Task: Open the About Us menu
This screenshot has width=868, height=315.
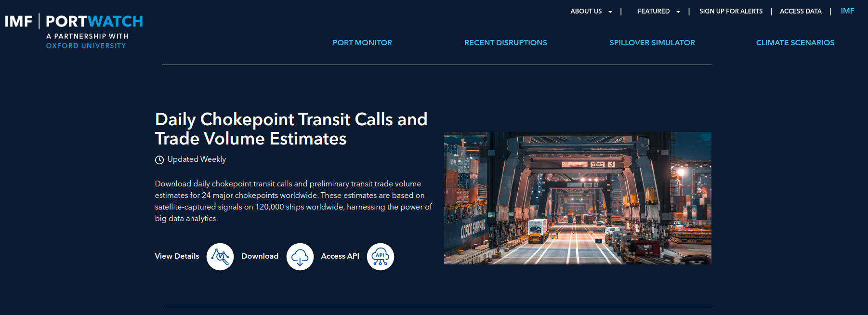Action: click(586, 11)
